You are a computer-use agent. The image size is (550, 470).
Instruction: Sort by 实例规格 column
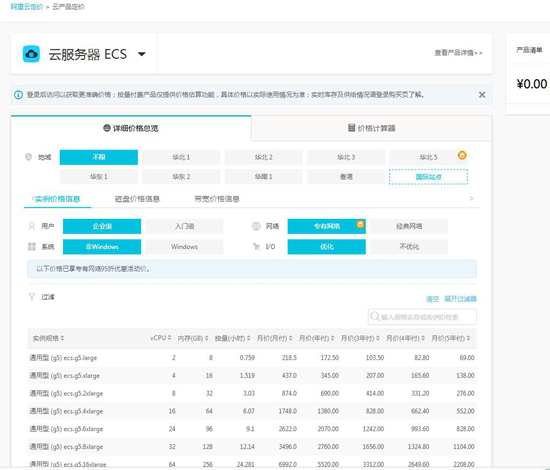pyautogui.click(x=48, y=338)
